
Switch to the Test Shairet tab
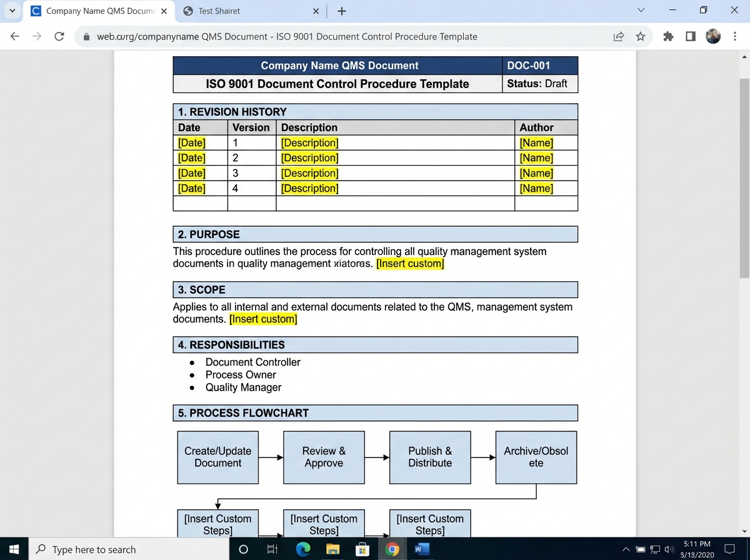click(252, 11)
